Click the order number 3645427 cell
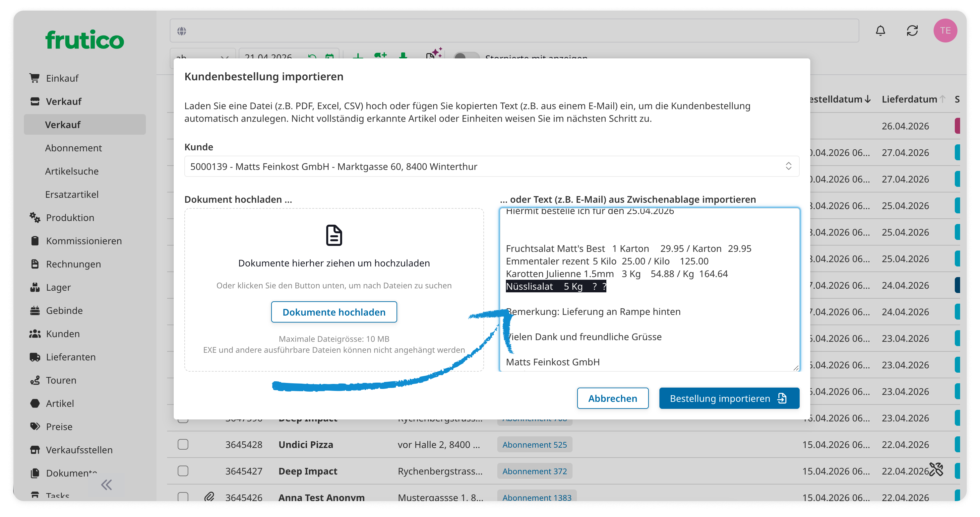Image resolution: width=980 pixels, height=517 pixels. pyautogui.click(x=243, y=471)
